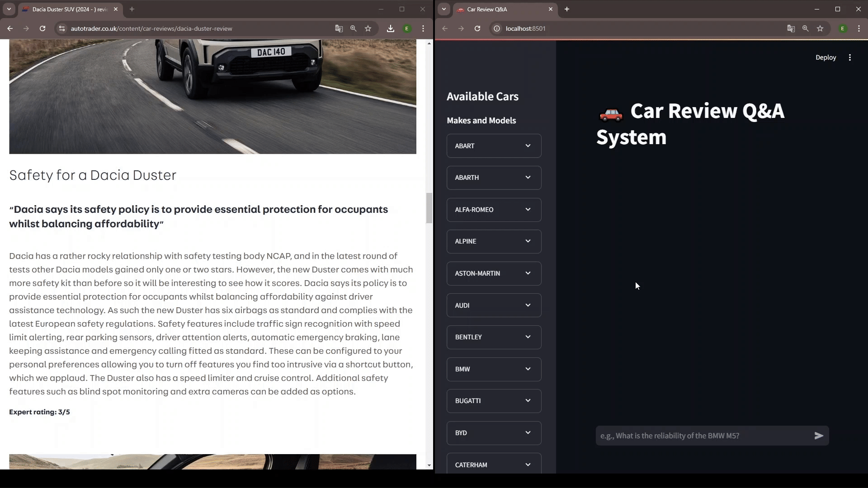868x488 pixels.
Task: Expand the CATERHAM make dropdown
Action: click(494, 464)
